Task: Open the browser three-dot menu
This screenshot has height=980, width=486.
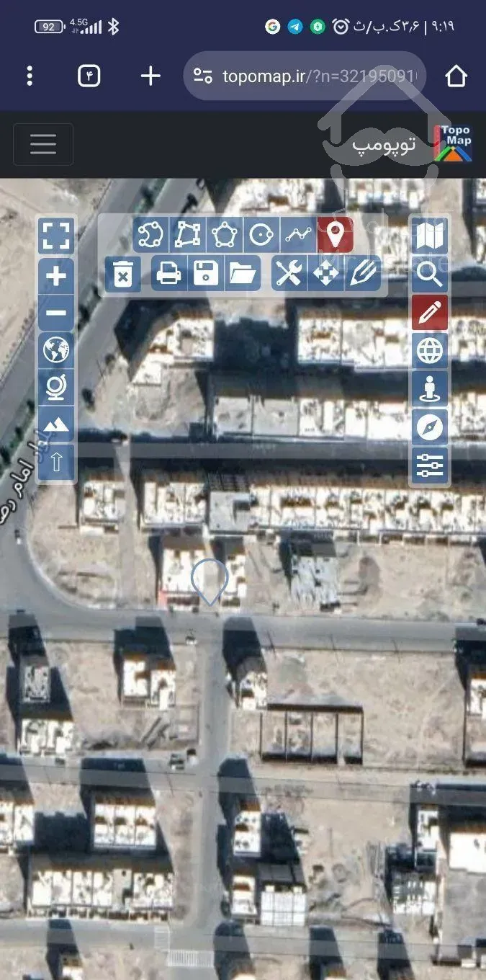Action: click(30, 76)
